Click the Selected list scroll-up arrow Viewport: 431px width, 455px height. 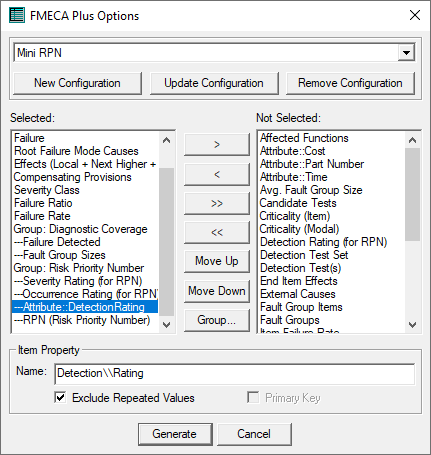coord(166,140)
